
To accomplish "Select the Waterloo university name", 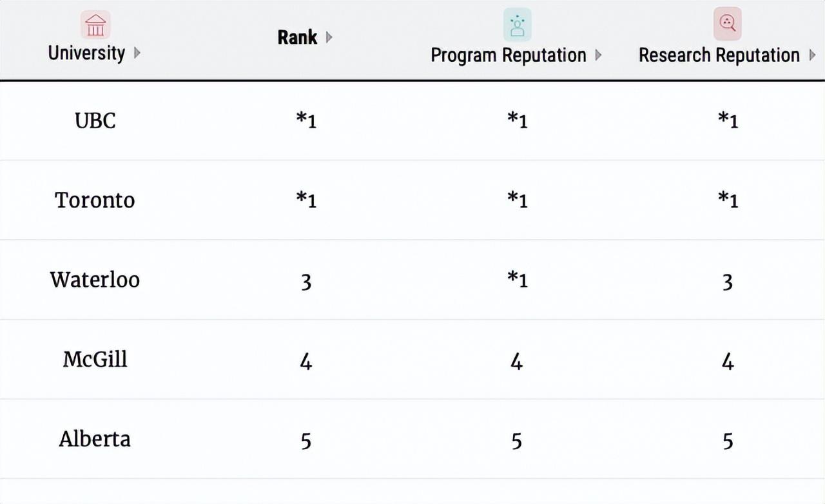I will tap(95, 280).
